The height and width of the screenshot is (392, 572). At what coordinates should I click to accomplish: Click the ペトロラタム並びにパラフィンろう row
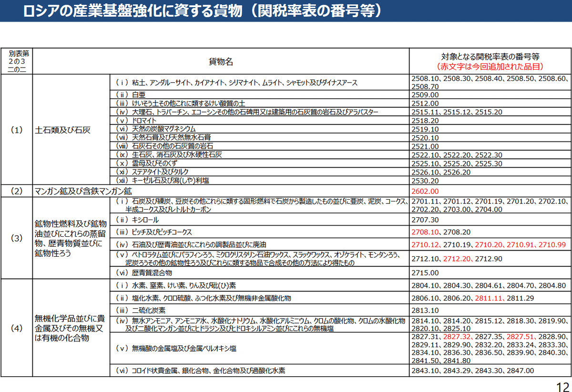pos(259,259)
